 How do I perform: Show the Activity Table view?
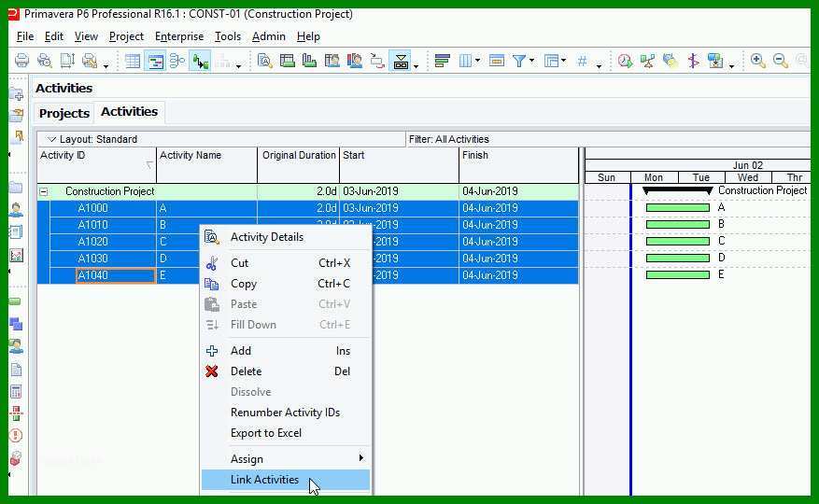click(133, 61)
